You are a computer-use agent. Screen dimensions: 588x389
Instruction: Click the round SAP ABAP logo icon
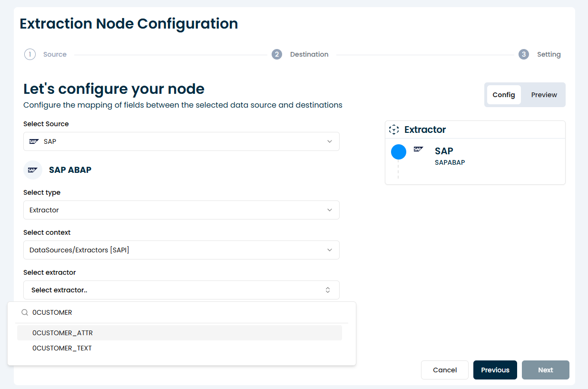[x=33, y=170]
